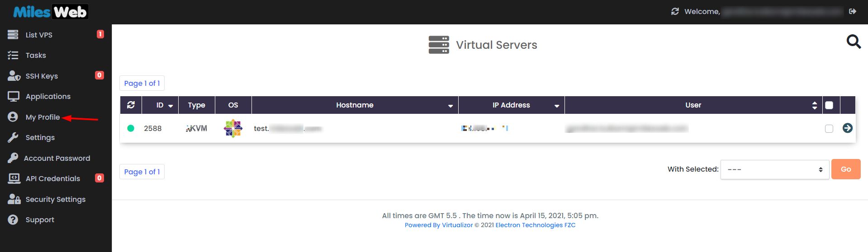Click the Virtual Servers heading text
Viewport: 868px width, 252px height.
tap(497, 45)
